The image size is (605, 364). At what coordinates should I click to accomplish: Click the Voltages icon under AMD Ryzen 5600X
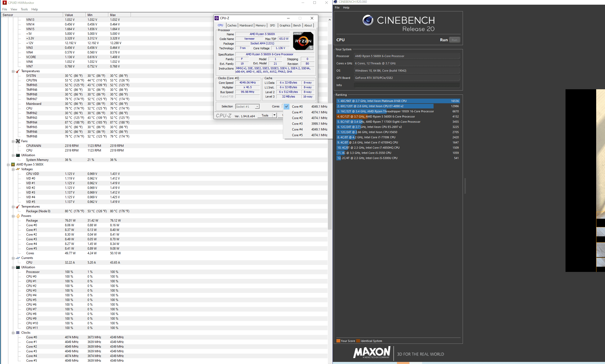(18, 169)
